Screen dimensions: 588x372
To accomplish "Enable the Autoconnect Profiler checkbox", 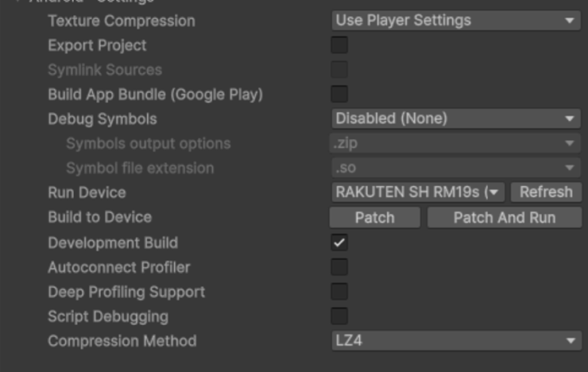I will pyautogui.click(x=339, y=267).
